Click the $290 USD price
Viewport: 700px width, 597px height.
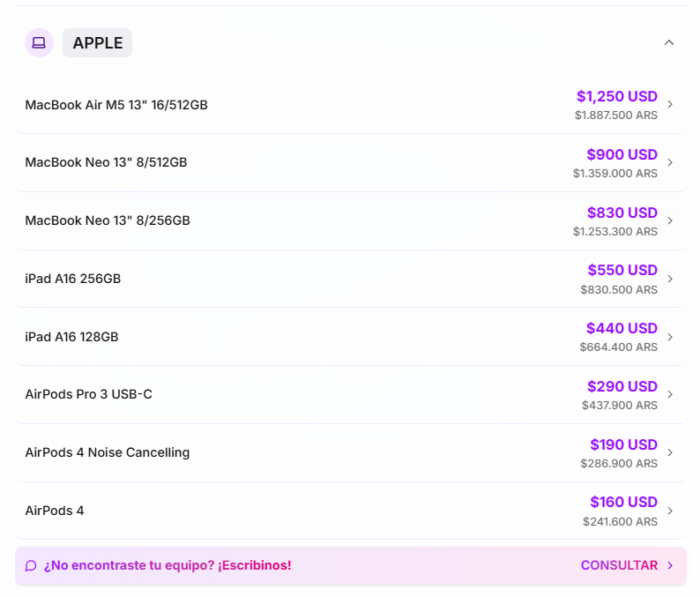(622, 386)
